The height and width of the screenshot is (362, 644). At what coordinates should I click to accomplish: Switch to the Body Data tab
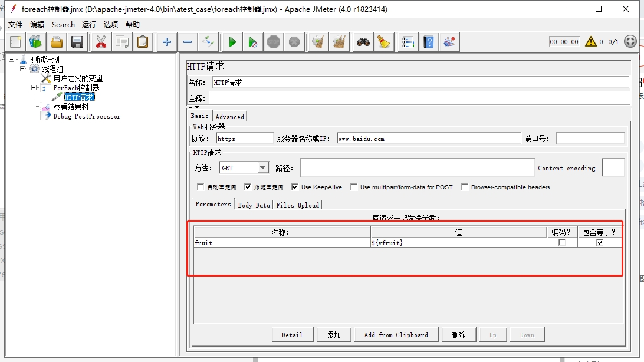254,205
